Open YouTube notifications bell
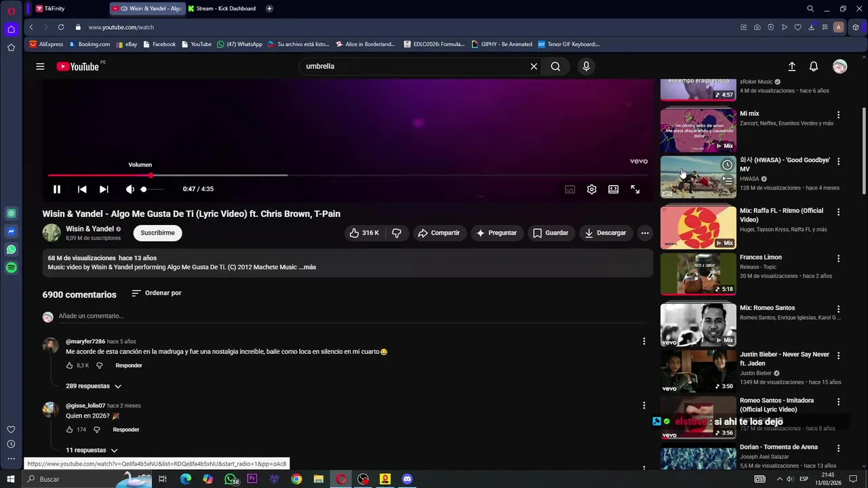 814,66
